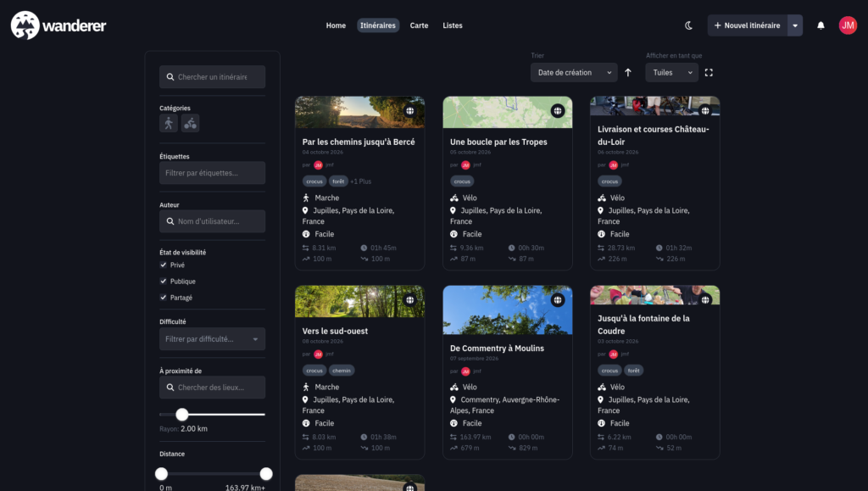Viewport: 868px width, 491px height.
Task: Click Nouvel itinéraire button
Action: click(x=748, y=25)
